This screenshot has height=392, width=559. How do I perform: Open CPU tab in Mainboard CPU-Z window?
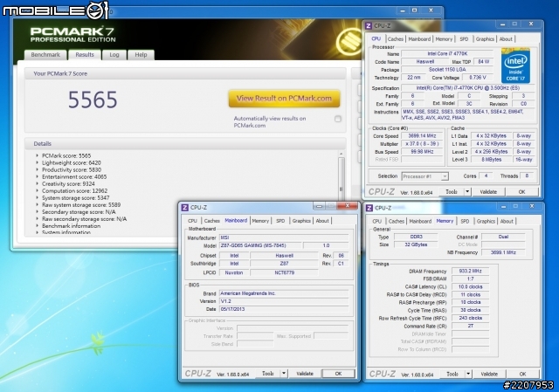tap(192, 221)
